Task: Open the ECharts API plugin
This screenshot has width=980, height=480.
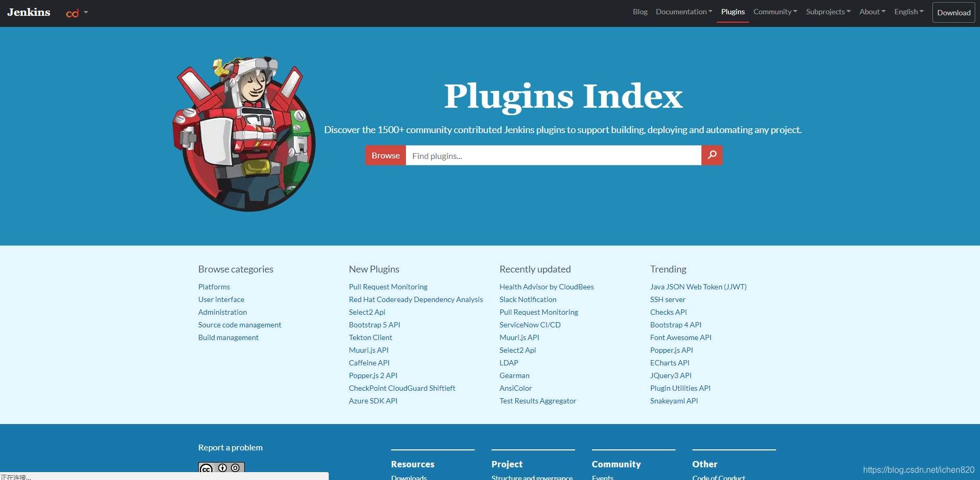Action: pyautogui.click(x=670, y=363)
